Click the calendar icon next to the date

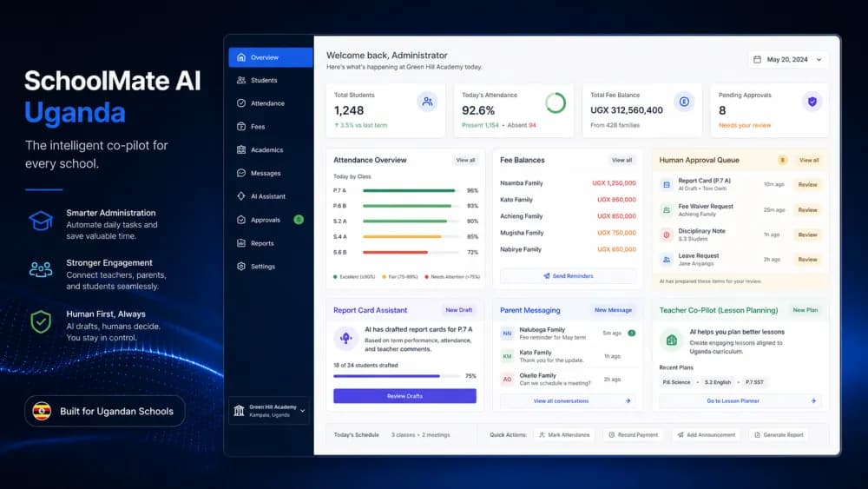757,59
